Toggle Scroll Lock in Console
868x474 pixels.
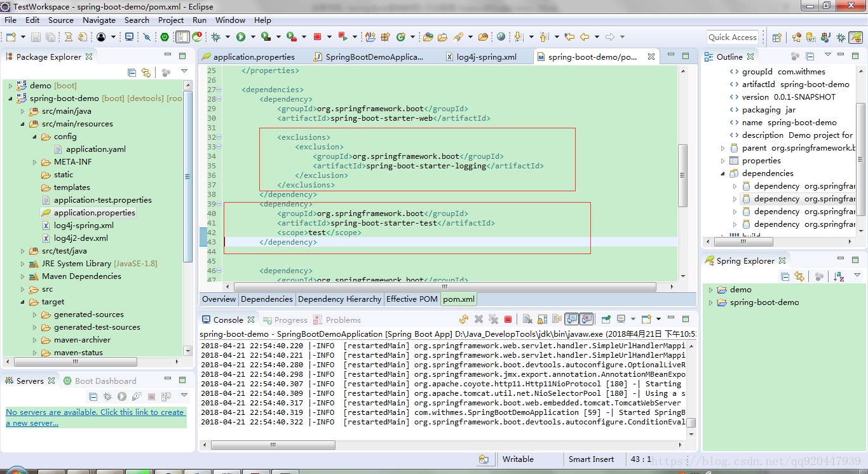[542, 319]
